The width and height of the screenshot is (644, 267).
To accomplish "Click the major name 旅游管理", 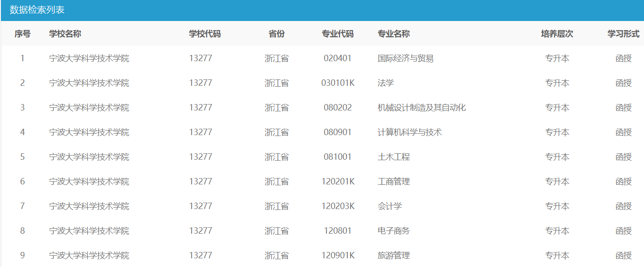I will (x=394, y=256).
